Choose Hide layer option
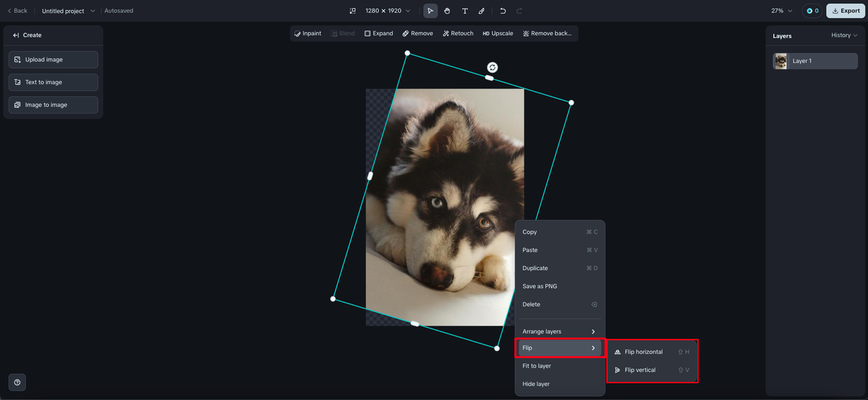This screenshot has width=868, height=400. pyautogui.click(x=559, y=384)
